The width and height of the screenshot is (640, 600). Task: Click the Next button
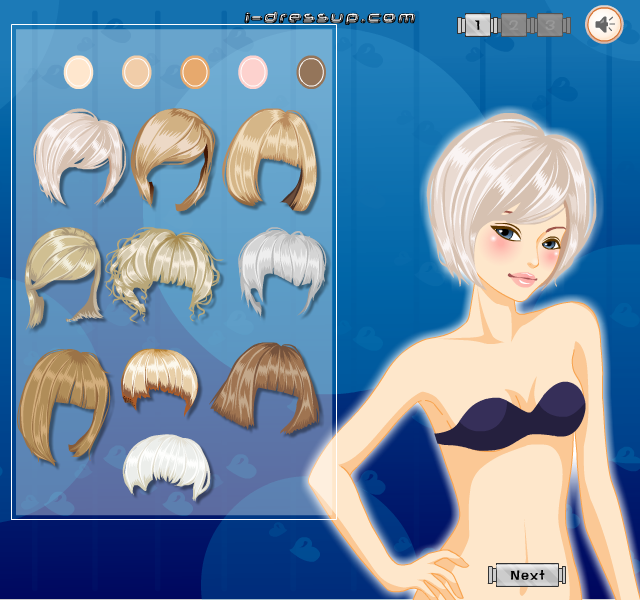point(527,575)
